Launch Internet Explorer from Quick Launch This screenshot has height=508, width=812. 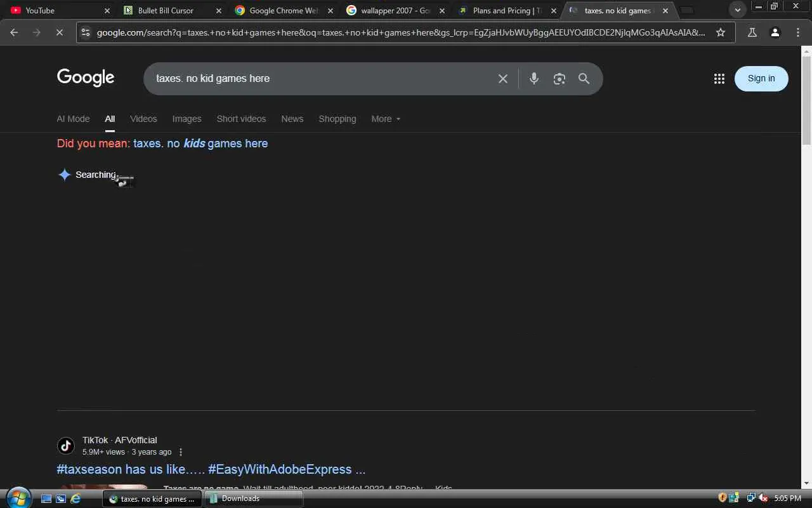[75, 498]
